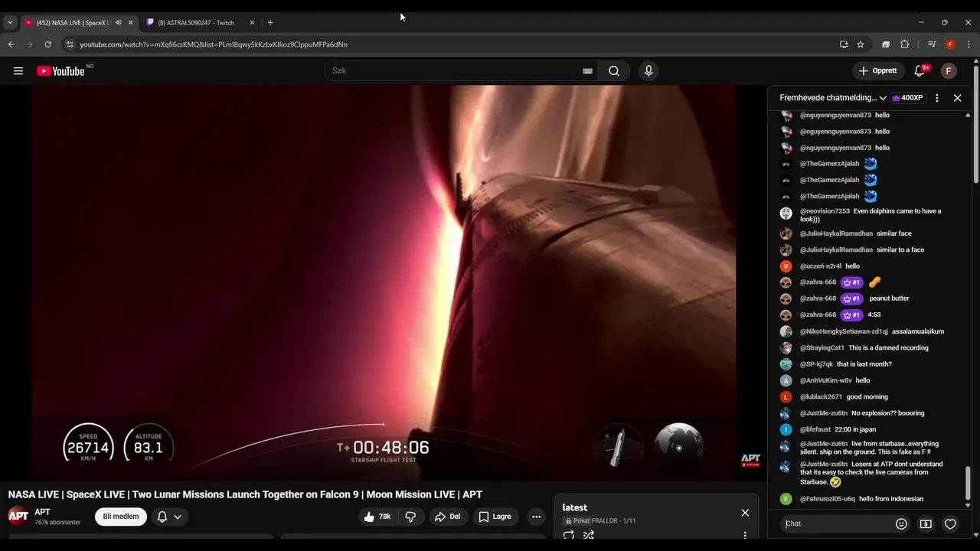This screenshot has width=980, height=551.
Task: Open the virtual keyboard icon in search
Action: point(587,71)
